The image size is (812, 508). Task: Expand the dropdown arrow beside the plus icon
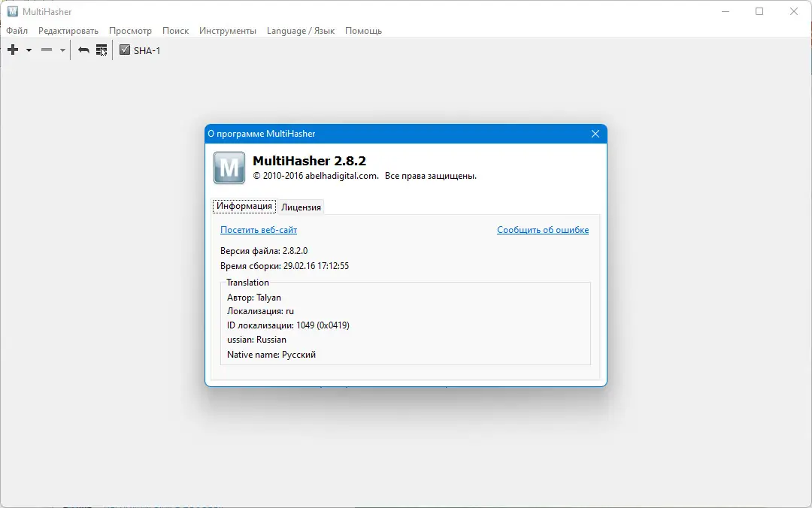(29, 50)
